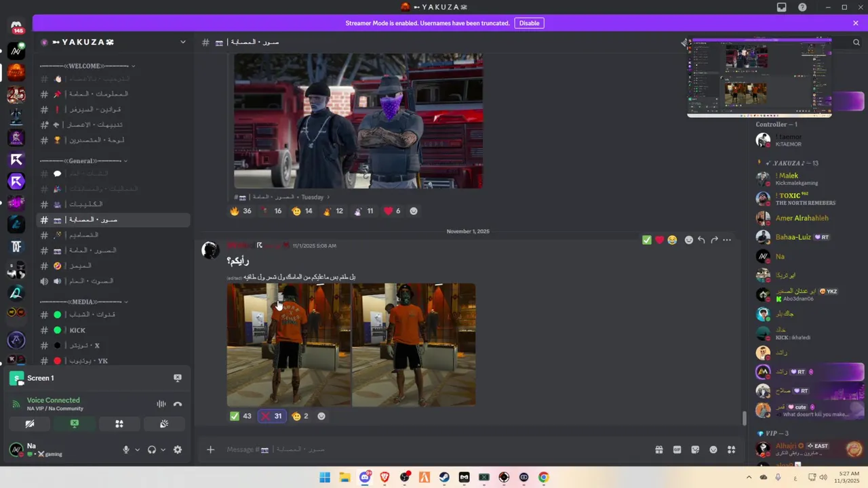
Task: Open headphone output options chevron
Action: click(x=163, y=449)
